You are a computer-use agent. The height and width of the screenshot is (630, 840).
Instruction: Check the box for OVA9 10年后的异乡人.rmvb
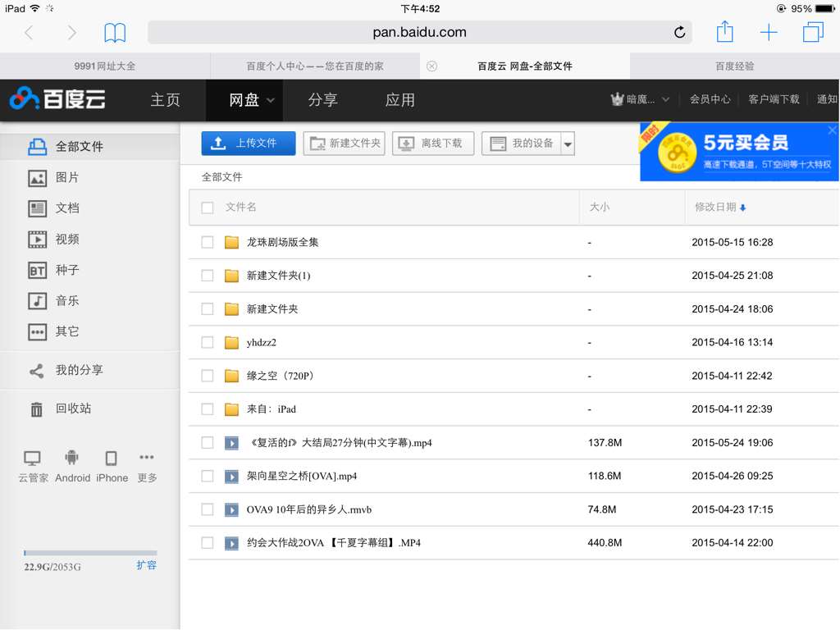[x=208, y=509]
